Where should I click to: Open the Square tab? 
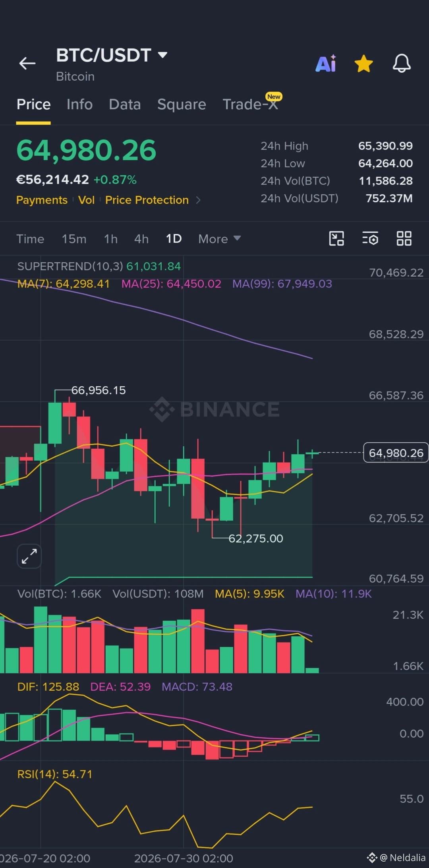pos(182,105)
